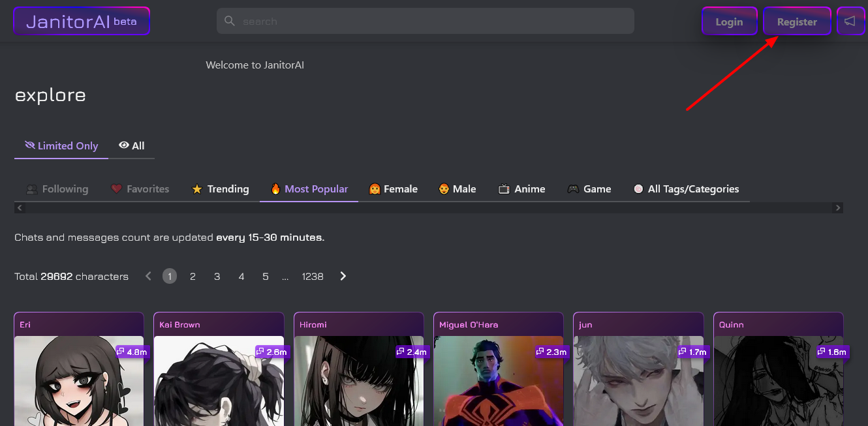Open the Favorites tab

[140, 189]
